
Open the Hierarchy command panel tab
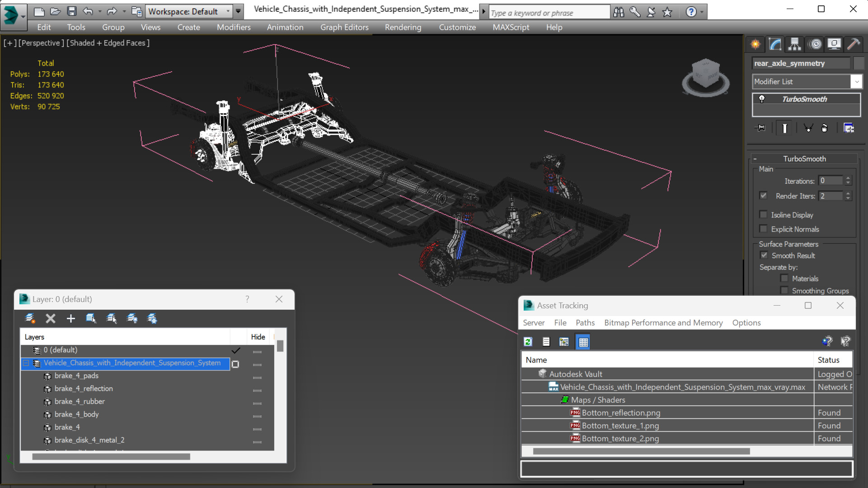point(794,44)
